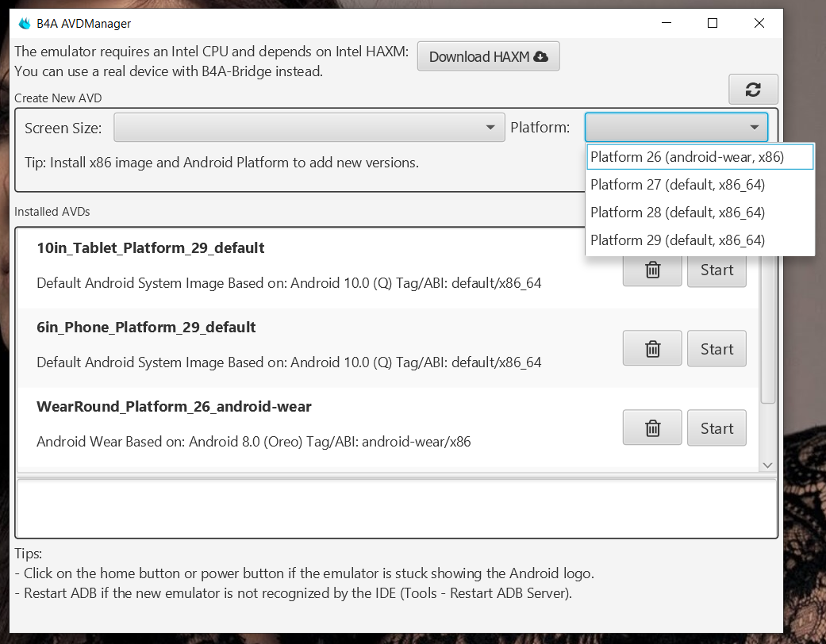Delete the 10in_Tablet_Platform_29_default AVD with its trash icon
Image resolution: width=826 pixels, height=644 pixels.
coord(652,270)
